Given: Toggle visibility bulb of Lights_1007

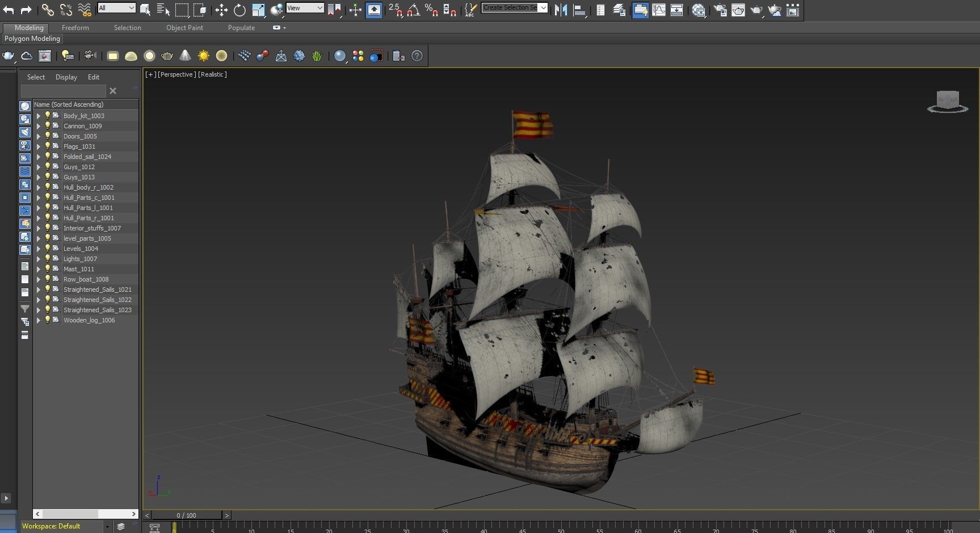Looking at the screenshot, I should click(x=48, y=258).
